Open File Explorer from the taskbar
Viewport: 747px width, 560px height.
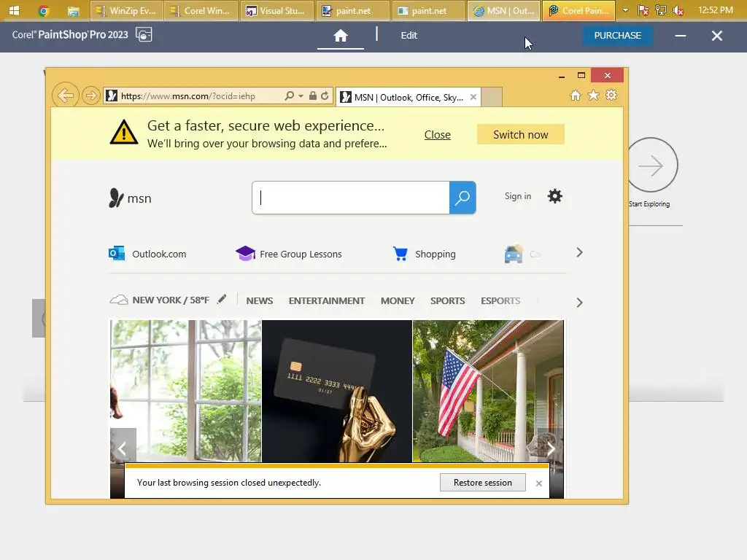click(x=73, y=10)
